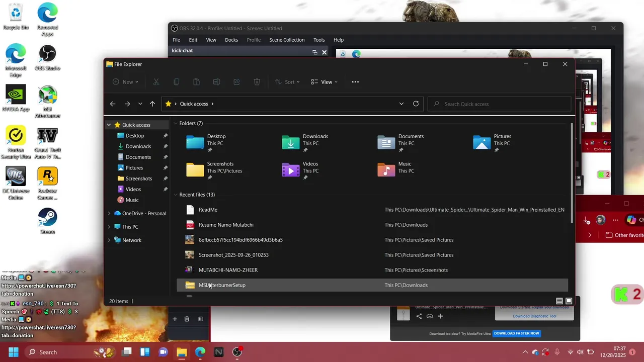644x362 pixels.
Task: Open the OBS Help menu
Action: [x=339, y=40]
